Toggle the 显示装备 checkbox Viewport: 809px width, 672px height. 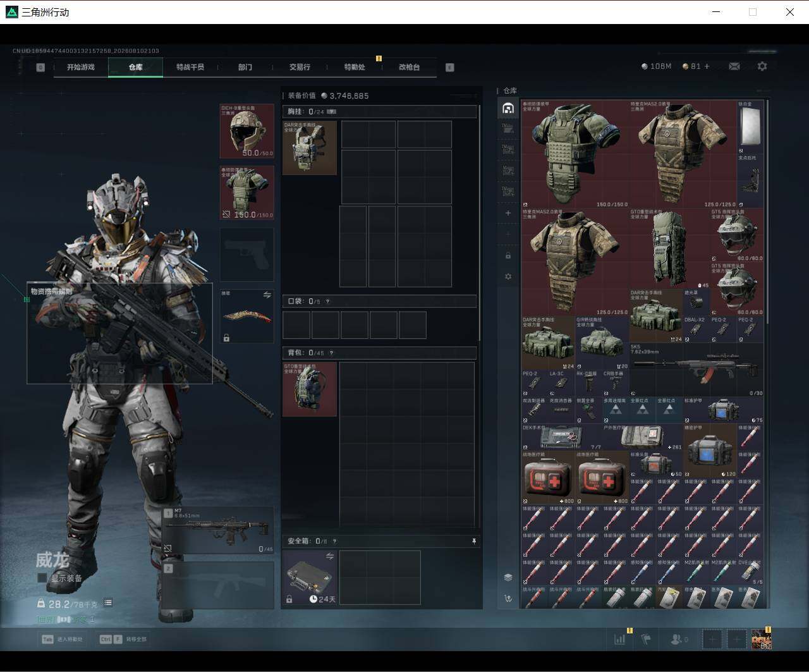pos(42,578)
